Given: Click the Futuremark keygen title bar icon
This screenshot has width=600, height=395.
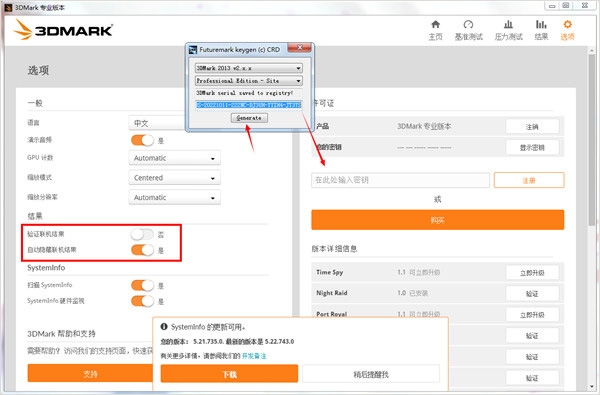Looking at the screenshot, I should pyautogui.click(x=193, y=50).
